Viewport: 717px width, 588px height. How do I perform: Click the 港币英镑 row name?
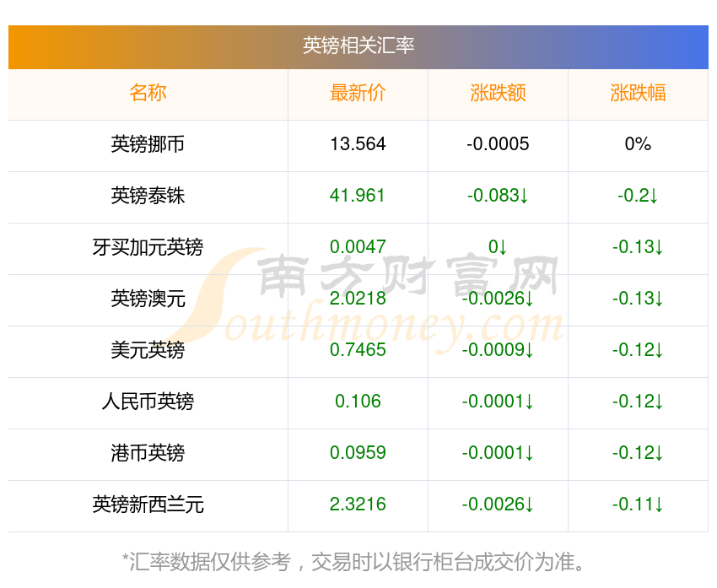point(148,453)
